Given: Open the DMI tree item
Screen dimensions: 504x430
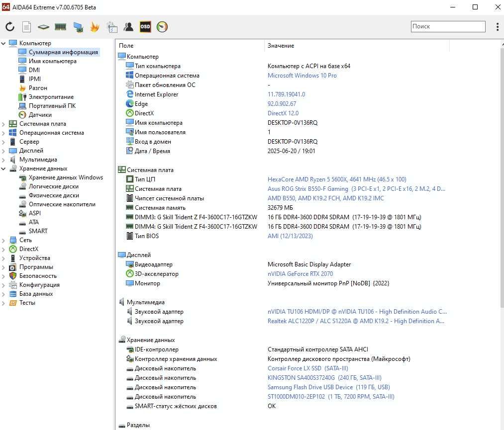Looking at the screenshot, I should tap(34, 70).
